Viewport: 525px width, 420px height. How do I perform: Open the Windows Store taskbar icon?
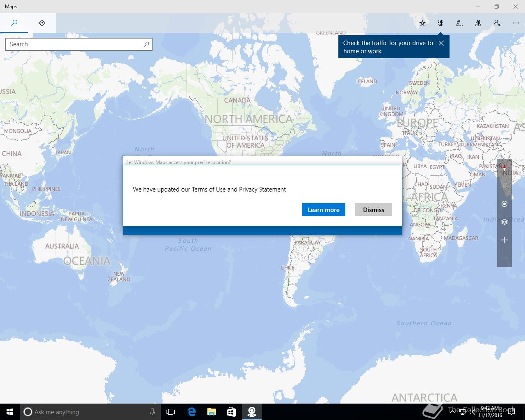click(232, 412)
